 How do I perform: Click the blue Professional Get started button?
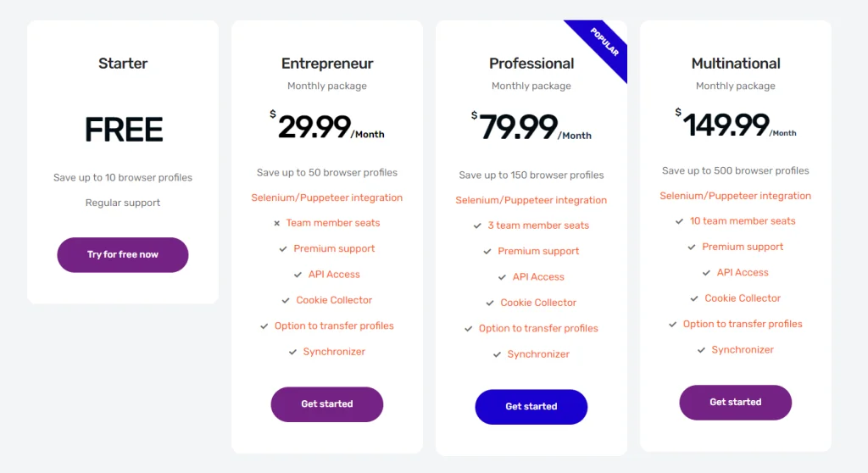[531, 407]
